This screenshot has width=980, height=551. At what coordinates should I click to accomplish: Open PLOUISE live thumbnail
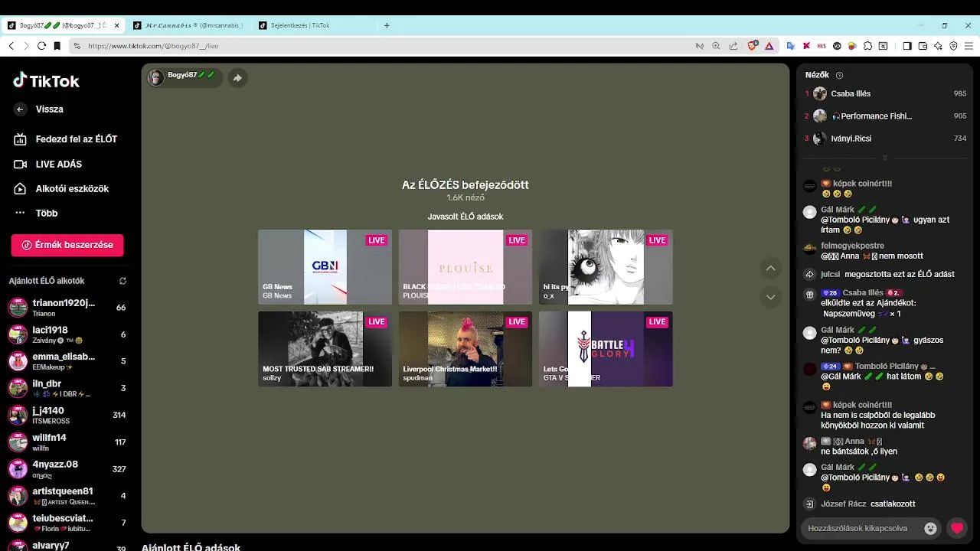click(465, 267)
